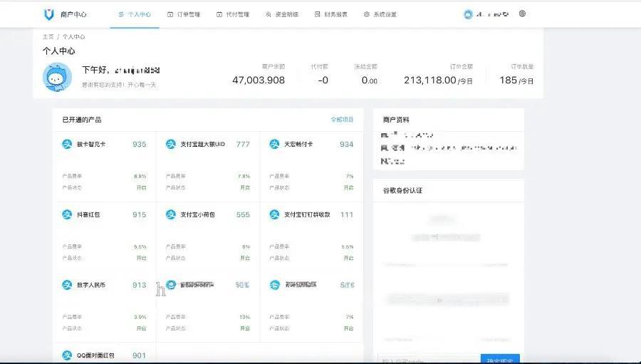Image resolution: width=641 pixels, height=364 pixels.
Task: Click the Alipay icon beside 骏卡智充卡
Action: [67, 144]
